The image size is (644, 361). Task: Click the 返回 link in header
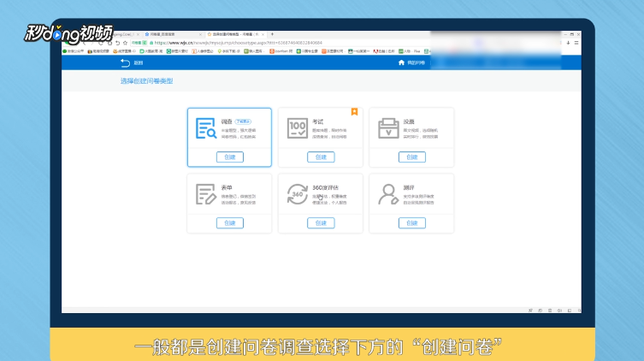[139, 62]
